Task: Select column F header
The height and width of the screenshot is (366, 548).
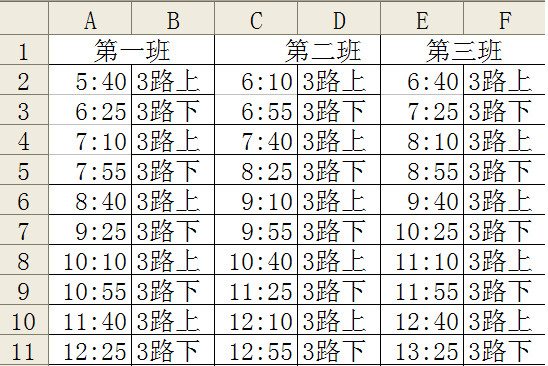Action: pos(505,18)
